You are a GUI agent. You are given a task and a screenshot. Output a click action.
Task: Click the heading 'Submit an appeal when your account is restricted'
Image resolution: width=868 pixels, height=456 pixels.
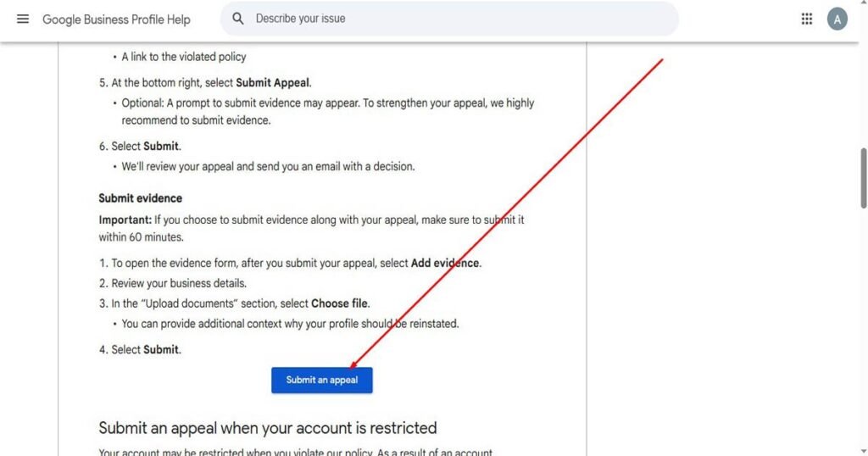pyautogui.click(x=267, y=428)
